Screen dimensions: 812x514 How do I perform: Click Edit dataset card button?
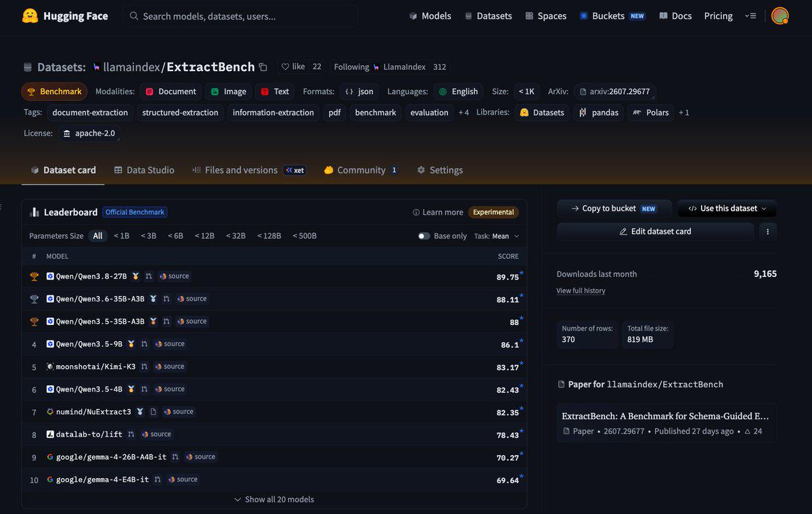pos(655,232)
